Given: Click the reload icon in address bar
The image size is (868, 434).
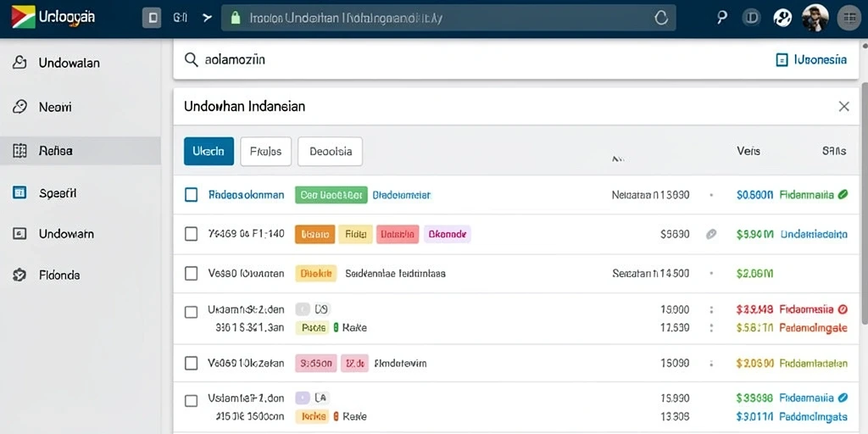Looking at the screenshot, I should click(661, 19).
